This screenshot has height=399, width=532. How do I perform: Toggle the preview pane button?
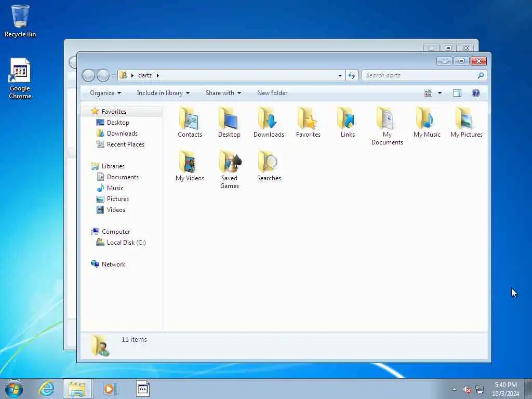click(457, 93)
